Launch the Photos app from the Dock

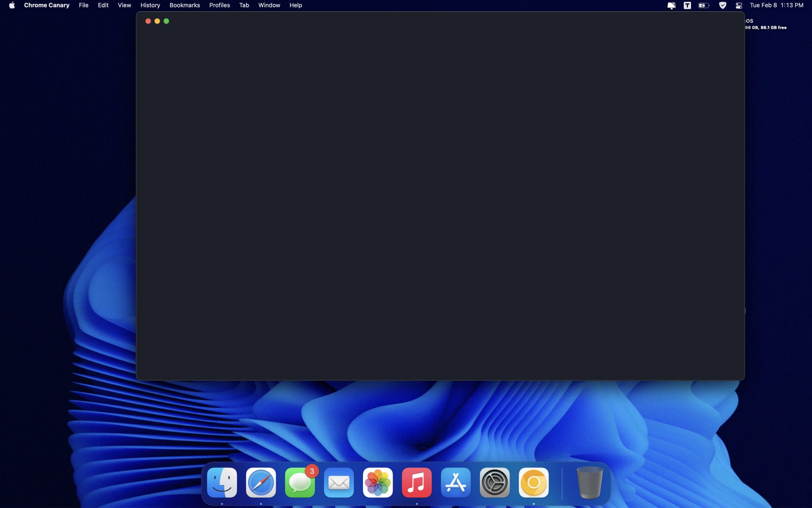point(378,483)
